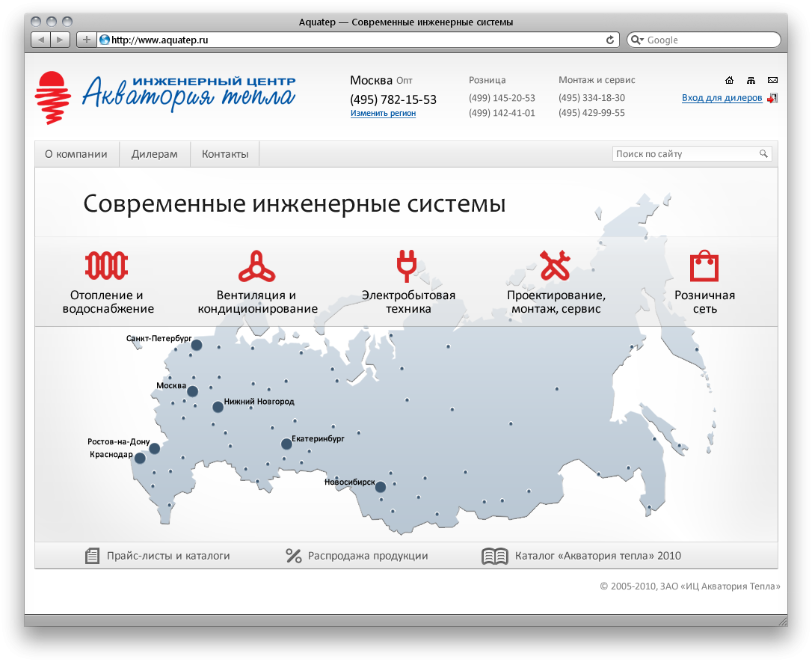Image resolution: width=812 pixels, height=662 pixels.
Task: Open Прайс-листы via the document icon
Action: 93,555
